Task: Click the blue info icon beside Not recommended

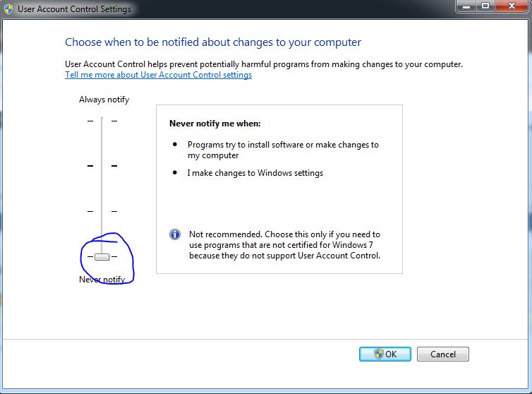Action: tap(175, 234)
